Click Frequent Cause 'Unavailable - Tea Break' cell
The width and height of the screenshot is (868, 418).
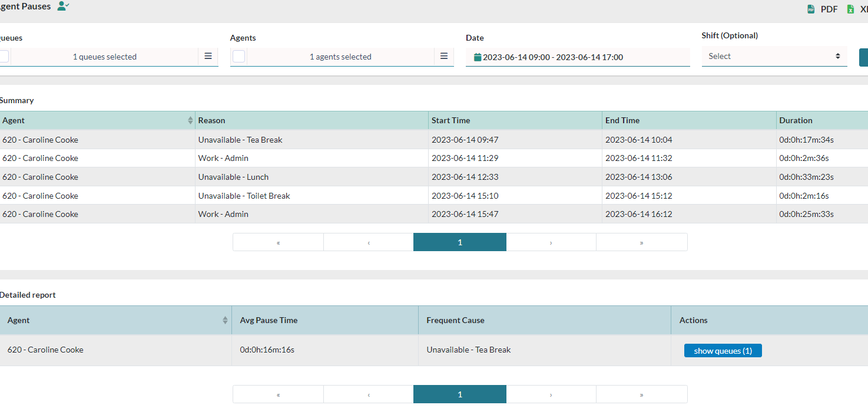click(x=545, y=350)
